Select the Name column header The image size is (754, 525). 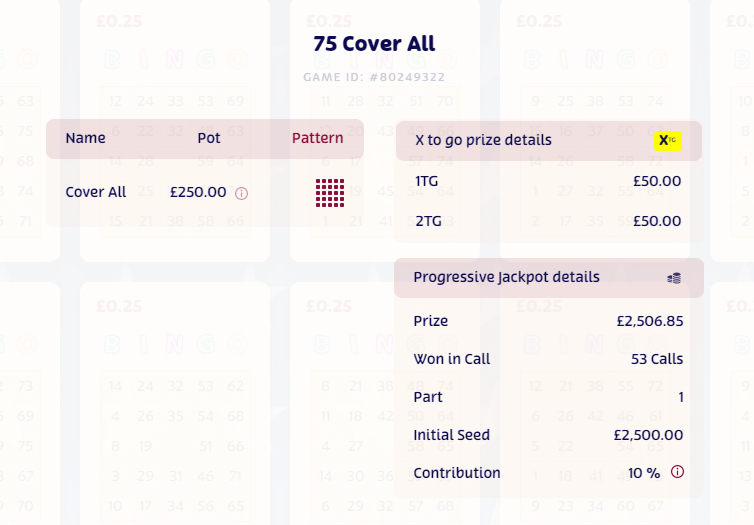click(86, 138)
